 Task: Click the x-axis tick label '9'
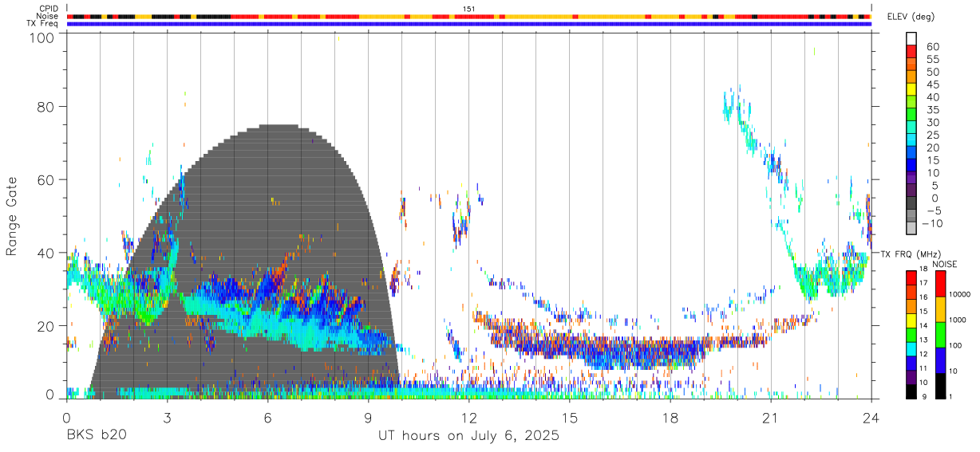(x=369, y=418)
